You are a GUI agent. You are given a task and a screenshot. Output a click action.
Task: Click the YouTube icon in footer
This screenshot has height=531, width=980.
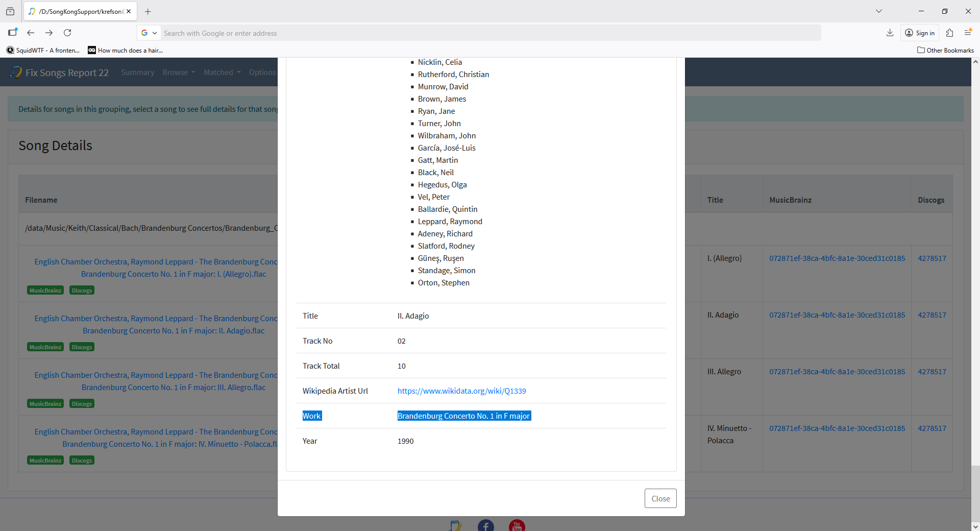(x=517, y=526)
